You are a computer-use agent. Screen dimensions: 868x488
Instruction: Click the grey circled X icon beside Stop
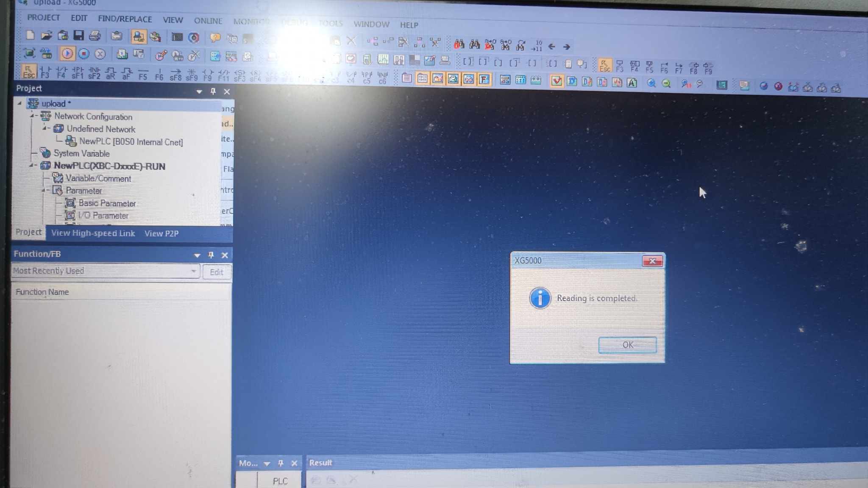pyautogui.click(x=100, y=54)
